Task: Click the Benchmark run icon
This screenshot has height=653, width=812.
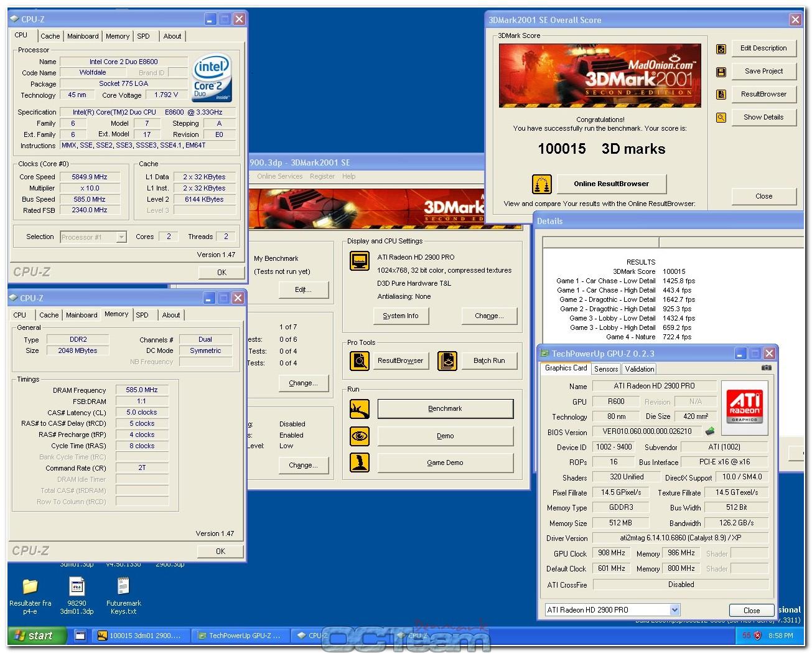Action: click(x=360, y=409)
